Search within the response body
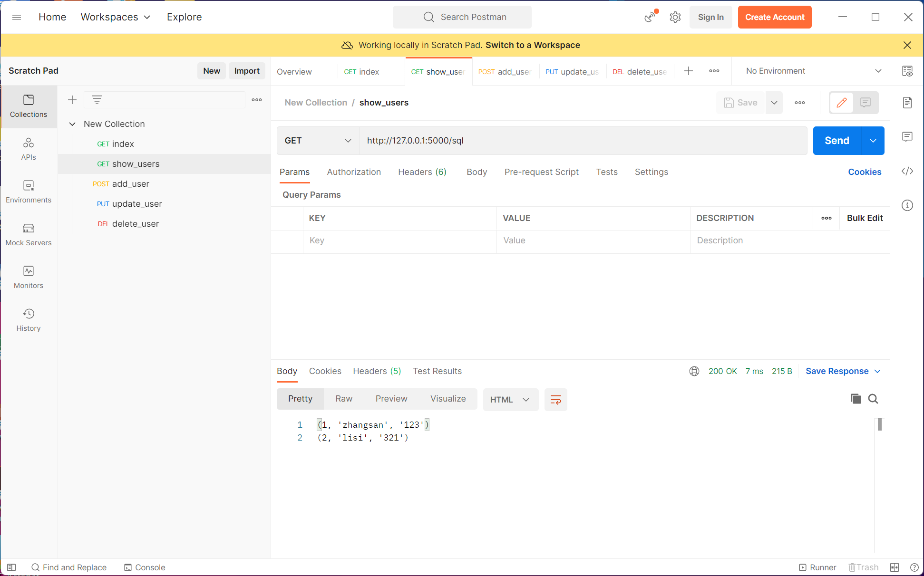The image size is (924, 576). (873, 399)
